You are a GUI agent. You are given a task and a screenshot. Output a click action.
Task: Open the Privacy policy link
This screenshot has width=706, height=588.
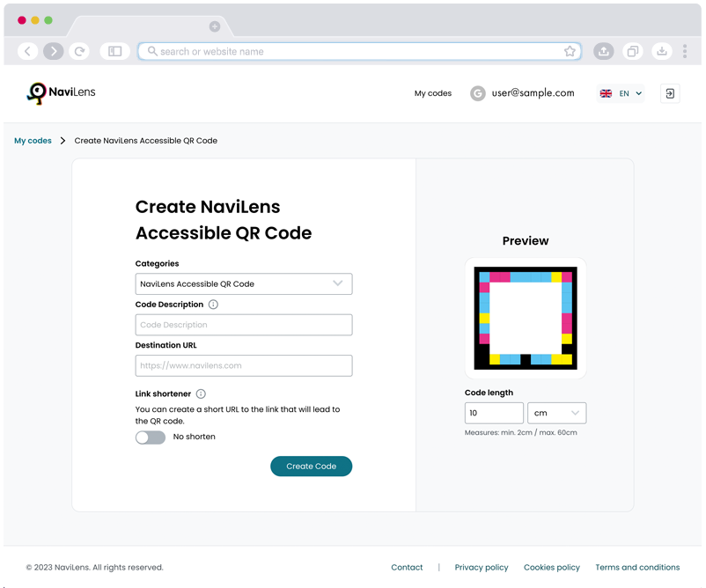[x=482, y=568]
